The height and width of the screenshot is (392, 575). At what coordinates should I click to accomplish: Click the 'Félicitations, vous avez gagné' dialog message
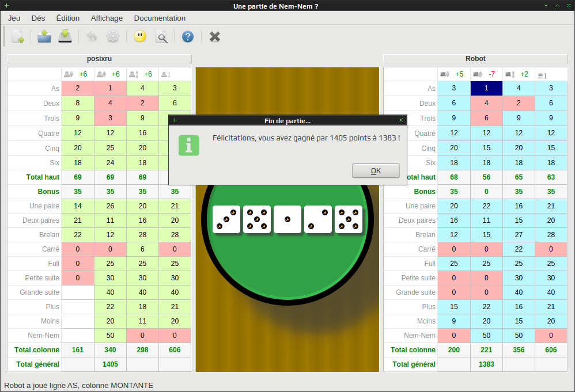(x=306, y=138)
